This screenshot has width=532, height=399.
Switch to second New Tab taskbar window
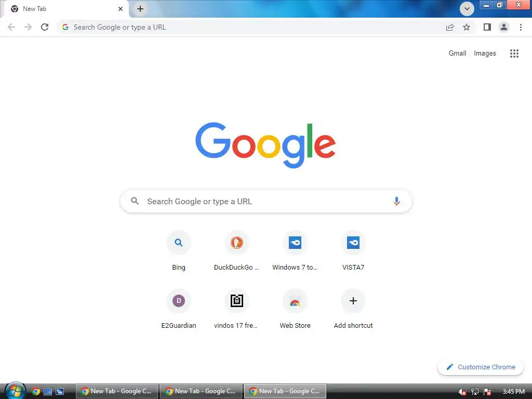[x=201, y=391]
